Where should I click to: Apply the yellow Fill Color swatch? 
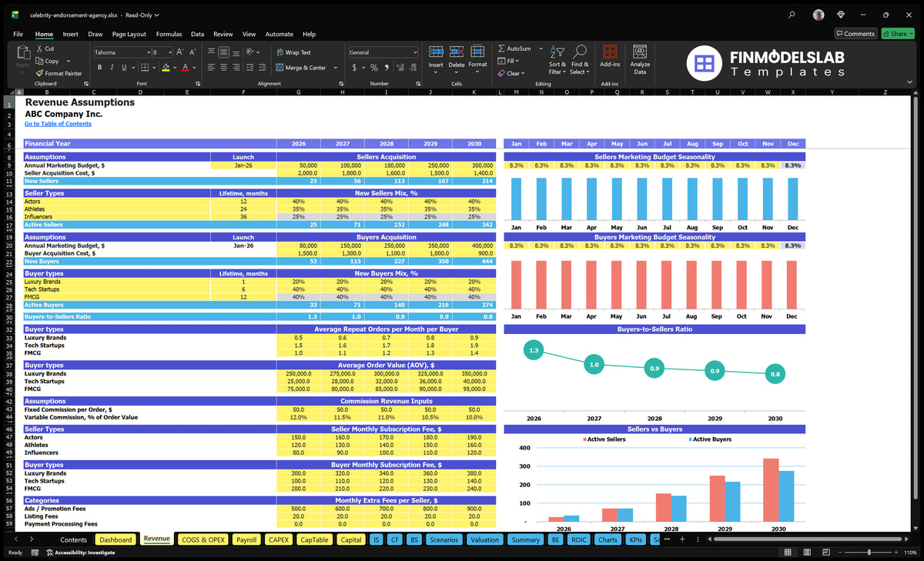(x=165, y=68)
